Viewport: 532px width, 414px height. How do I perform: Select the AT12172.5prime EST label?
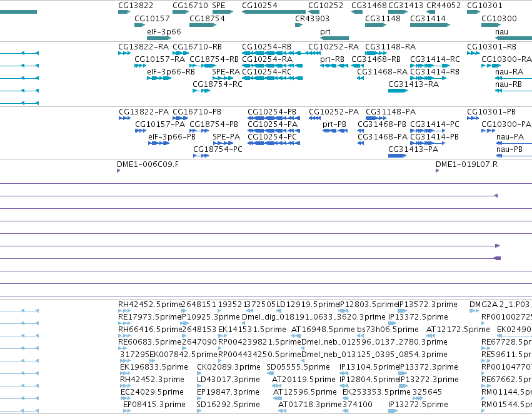coord(458,330)
